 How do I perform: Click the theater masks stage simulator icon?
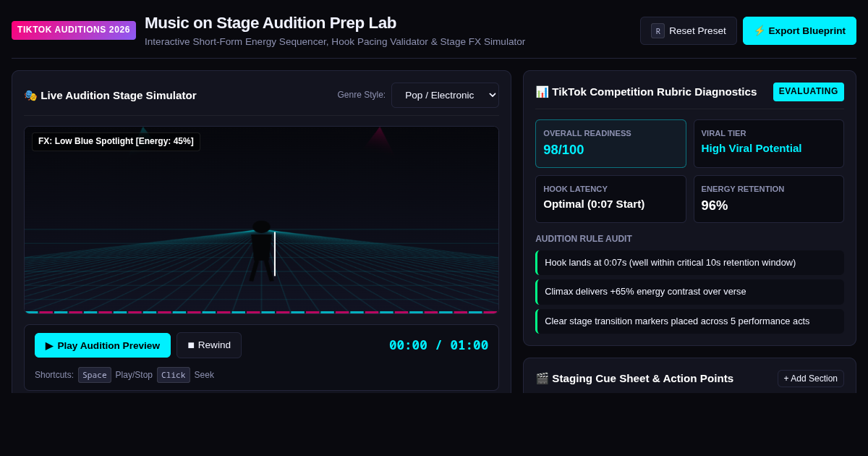tap(30, 96)
